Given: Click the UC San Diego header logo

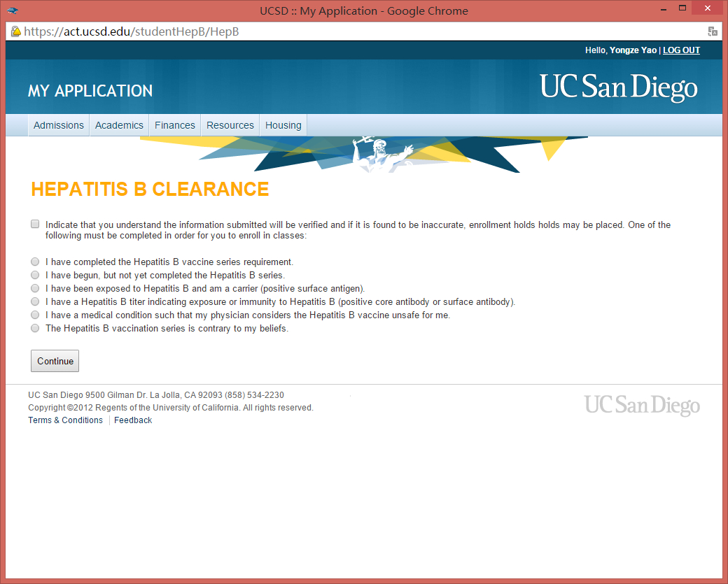Looking at the screenshot, I should pyautogui.click(x=618, y=87).
